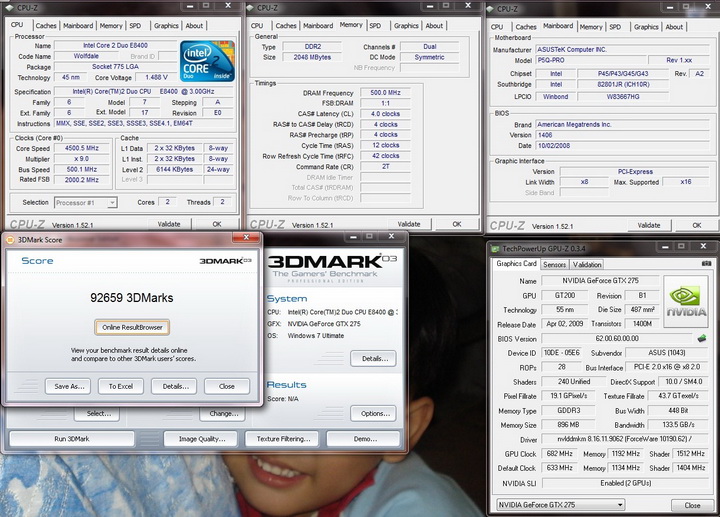This screenshot has height=517, width=720.
Task: Click the NVIDIA logo in GPU-Z
Action: [x=686, y=301]
